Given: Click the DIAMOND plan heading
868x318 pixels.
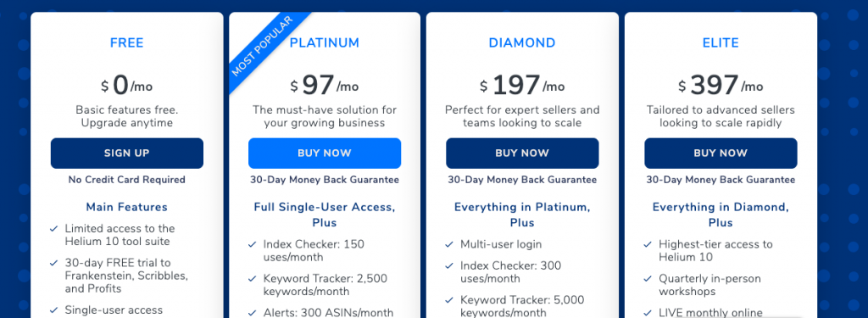Looking at the screenshot, I should pos(522,42).
